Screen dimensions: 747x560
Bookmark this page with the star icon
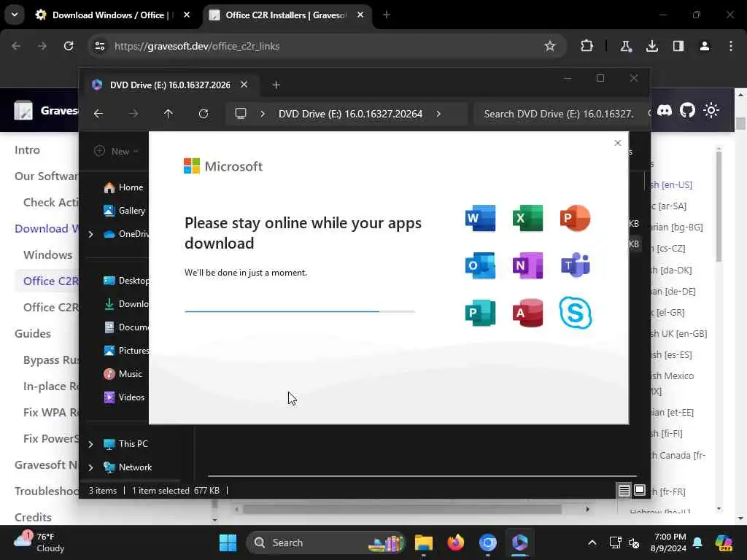click(x=550, y=46)
